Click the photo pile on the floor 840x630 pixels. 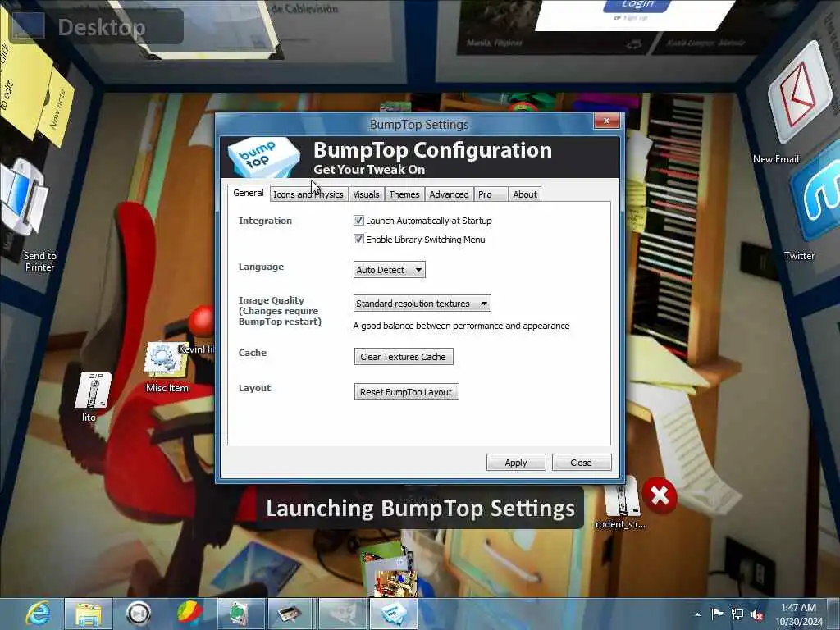pos(390,571)
